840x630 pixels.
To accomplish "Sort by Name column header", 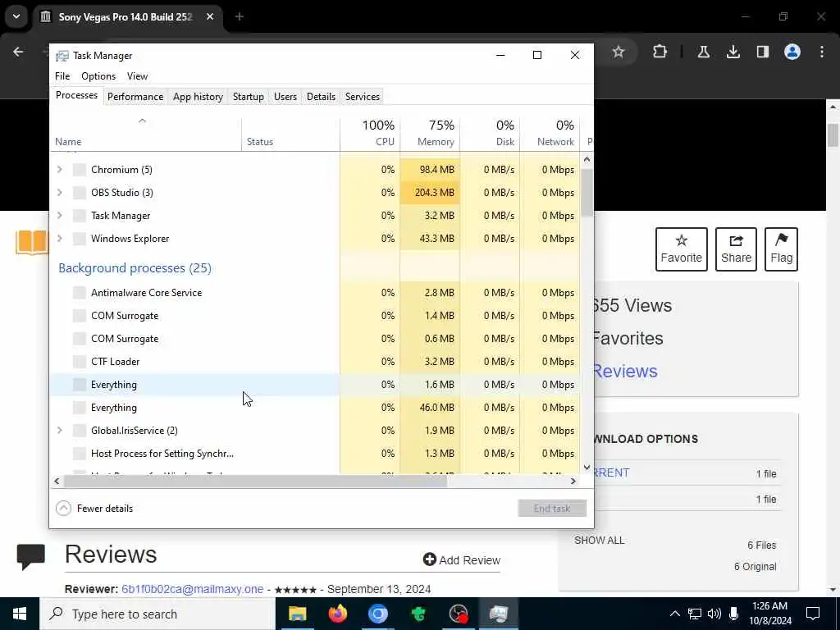I will [146, 134].
